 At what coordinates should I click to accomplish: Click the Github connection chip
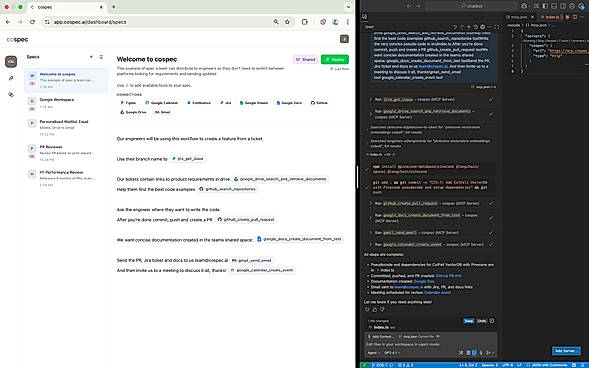pos(319,103)
